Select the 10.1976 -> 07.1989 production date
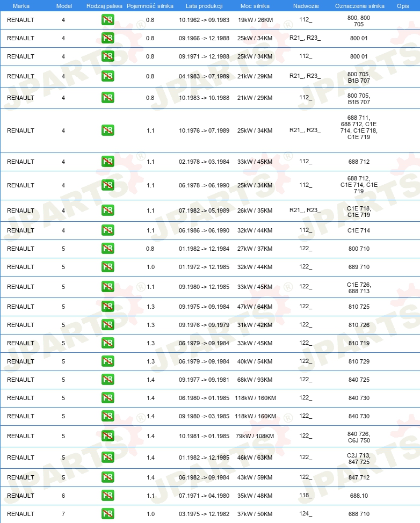Image resolution: width=420 pixels, height=523 pixels. point(204,130)
